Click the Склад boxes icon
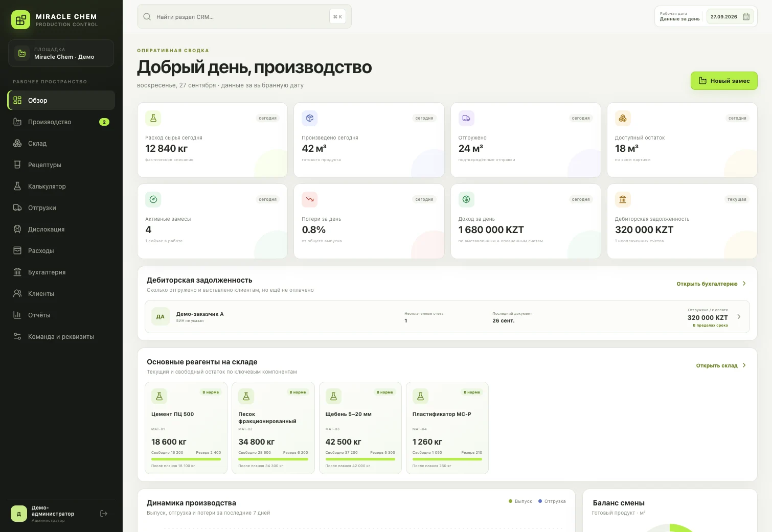 [x=17, y=143]
